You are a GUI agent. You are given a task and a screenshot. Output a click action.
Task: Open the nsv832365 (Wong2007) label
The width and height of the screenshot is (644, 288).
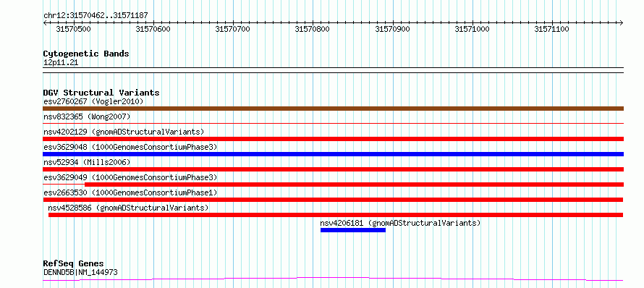(87, 117)
